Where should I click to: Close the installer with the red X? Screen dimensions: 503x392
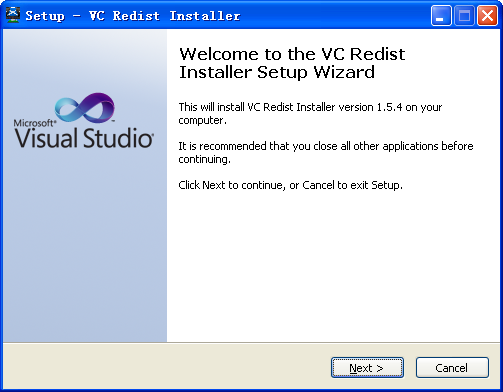(487, 15)
